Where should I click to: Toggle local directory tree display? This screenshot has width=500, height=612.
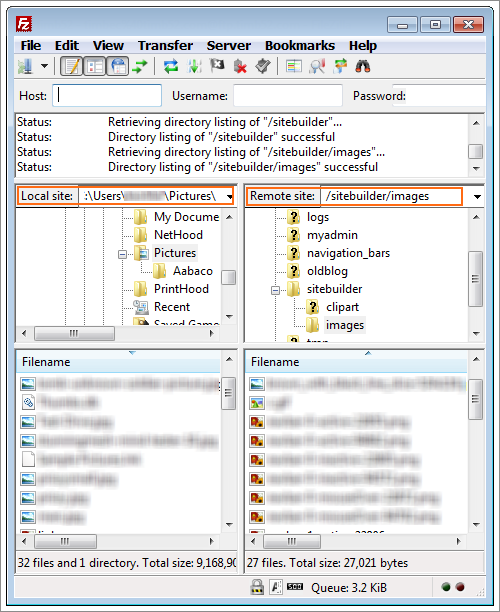click(x=95, y=66)
